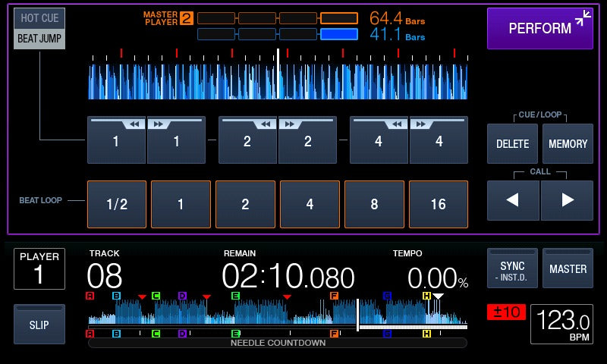Set this deck as MASTER
The image size is (607, 364).
pos(568,268)
